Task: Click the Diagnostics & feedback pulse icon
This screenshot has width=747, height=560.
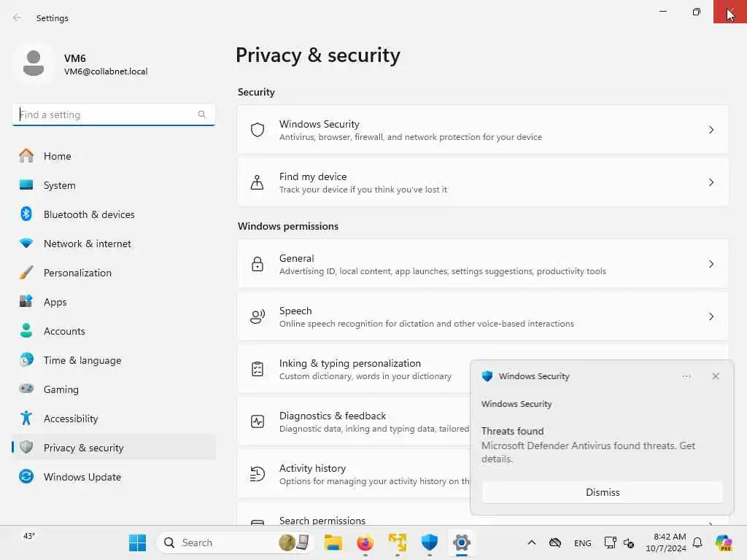Action: tap(258, 421)
